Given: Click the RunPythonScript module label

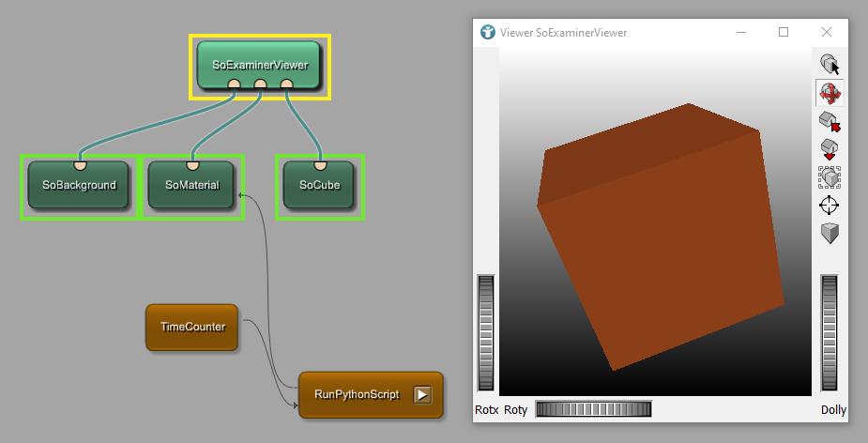Looking at the screenshot, I should point(357,394).
